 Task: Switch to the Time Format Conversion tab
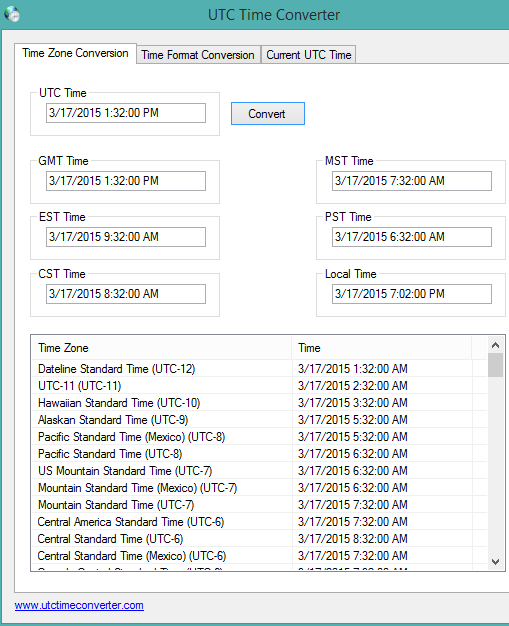(x=198, y=55)
